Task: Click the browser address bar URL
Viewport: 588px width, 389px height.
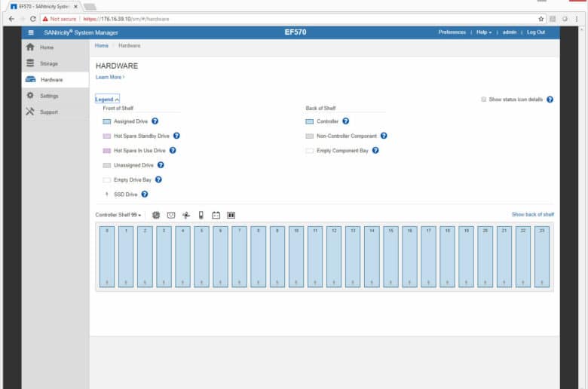Action: tap(126, 19)
